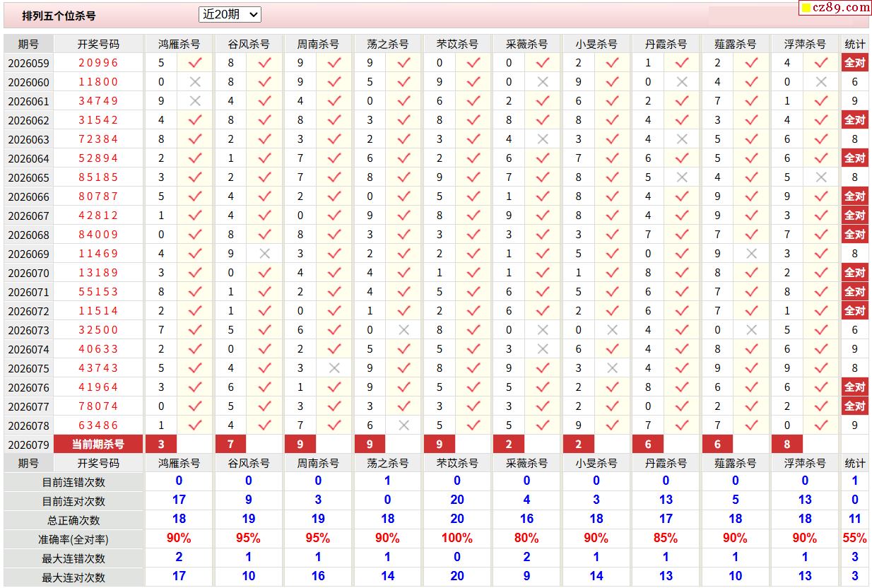Screen dimensions: 872x588
Task: Click the 100% accuracy value under 芣苡杀号
Action: tap(457, 538)
